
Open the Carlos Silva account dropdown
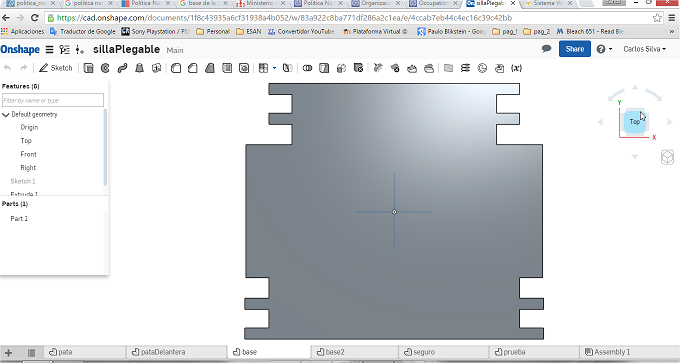(x=644, y=49)
